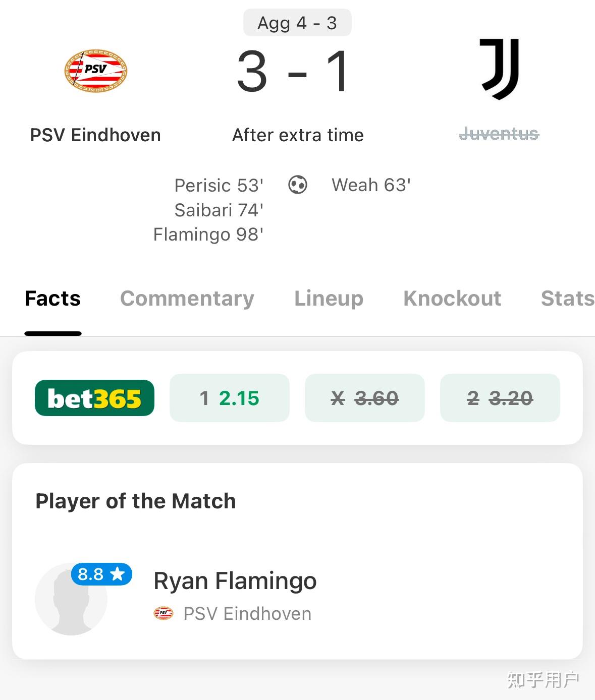Tap the Flamingo 98' goal entry

pyautogui.click(x=208, y=235)
